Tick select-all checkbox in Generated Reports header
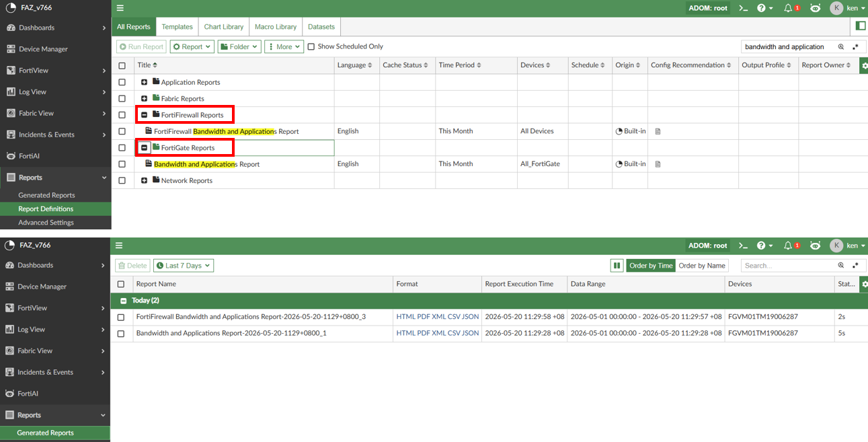This screenshot has width=868, height=442. (x=121, y=285)
